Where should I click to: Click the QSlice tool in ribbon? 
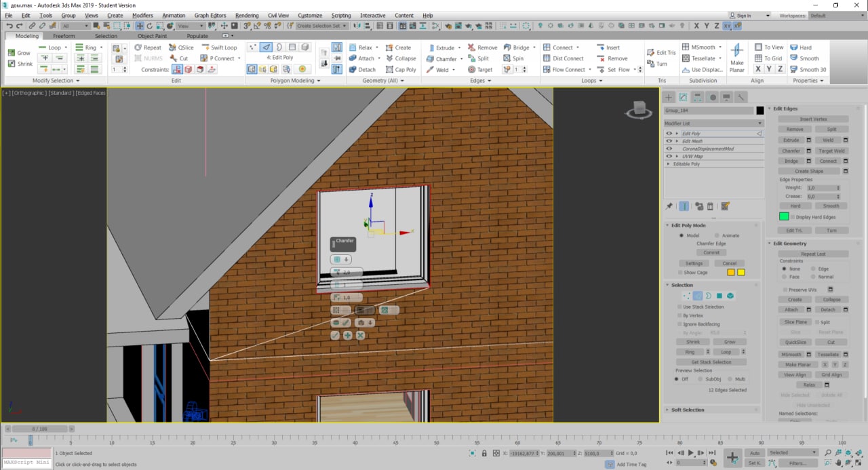[181, 47]
